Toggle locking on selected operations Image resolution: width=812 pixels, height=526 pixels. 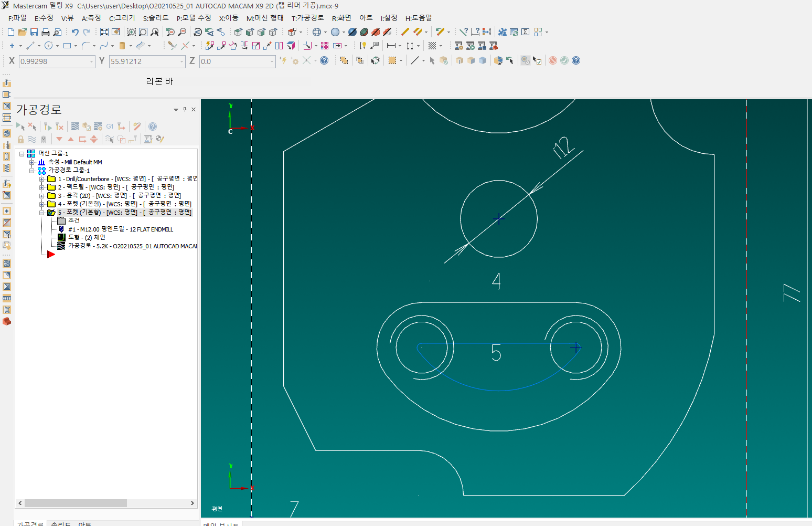click(x=20, y=139)
